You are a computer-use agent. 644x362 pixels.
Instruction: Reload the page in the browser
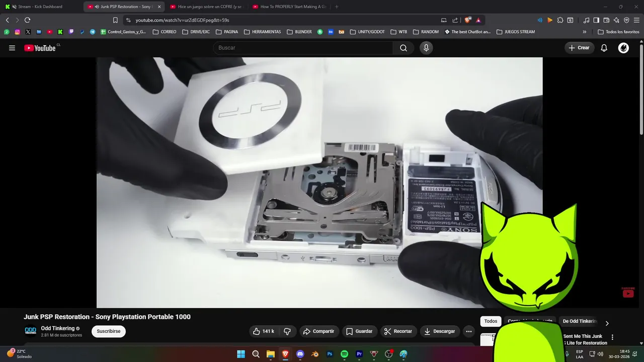[27, 20]
